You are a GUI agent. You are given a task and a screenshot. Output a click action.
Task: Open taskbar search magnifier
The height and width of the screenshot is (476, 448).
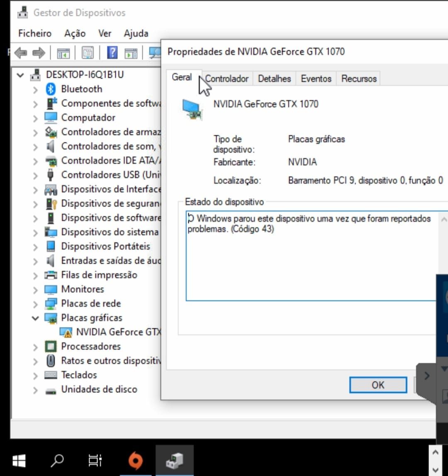click(57, 461)
